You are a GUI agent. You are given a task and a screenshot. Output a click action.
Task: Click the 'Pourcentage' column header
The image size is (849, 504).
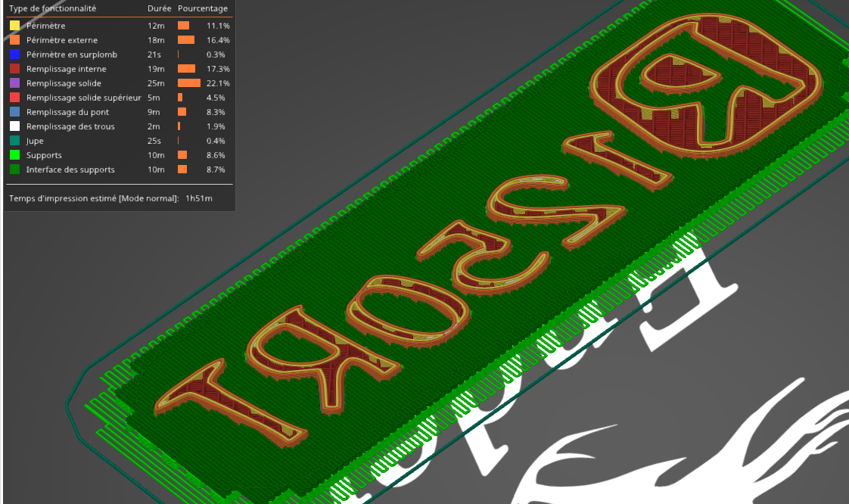[x=203, y=8]
